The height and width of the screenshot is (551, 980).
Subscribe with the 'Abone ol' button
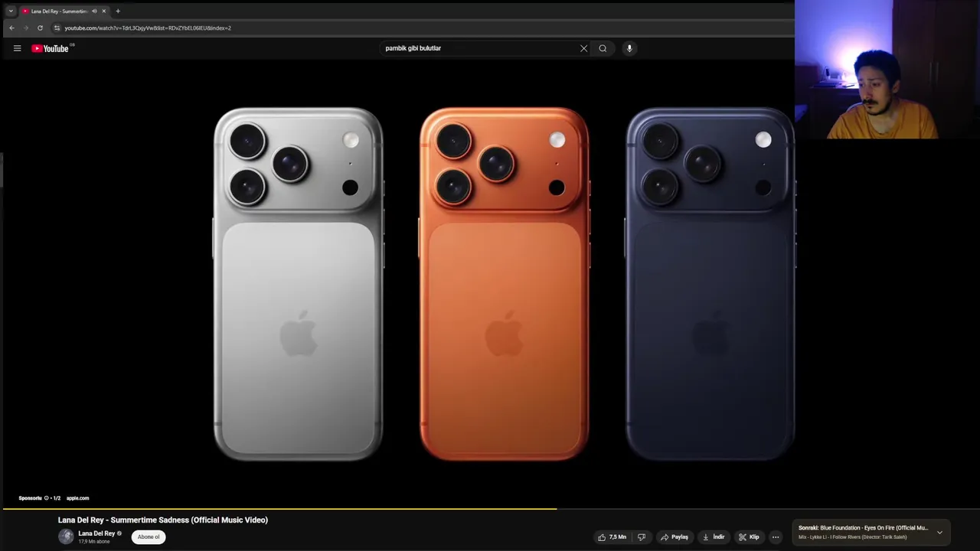[x=149, y=536]
